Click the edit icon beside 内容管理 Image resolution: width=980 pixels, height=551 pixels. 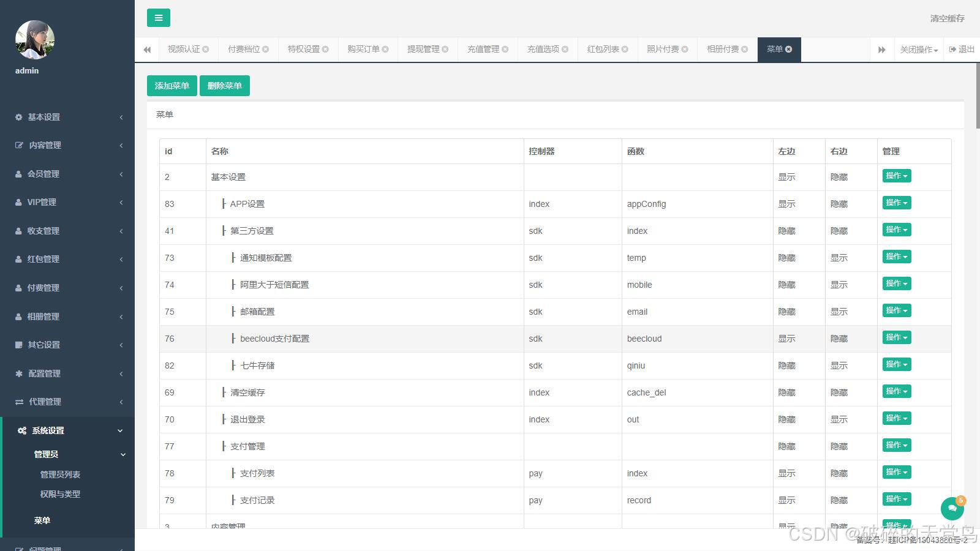(x=19, y=145)
